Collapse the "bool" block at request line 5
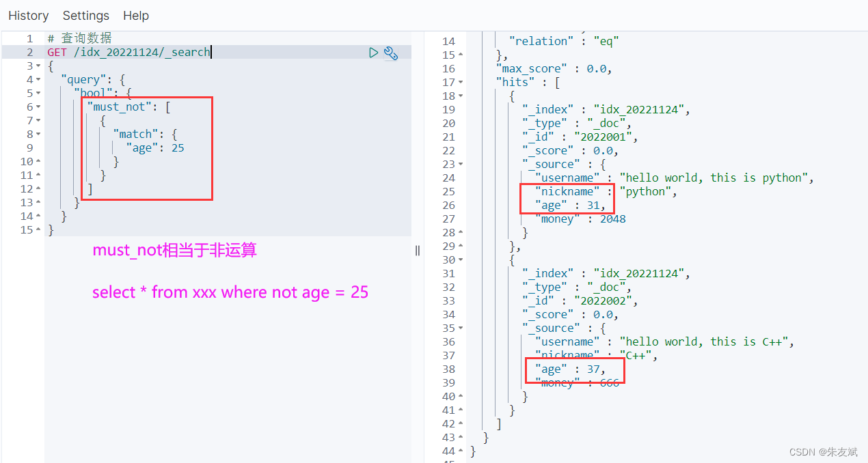 tap(38, 94)
